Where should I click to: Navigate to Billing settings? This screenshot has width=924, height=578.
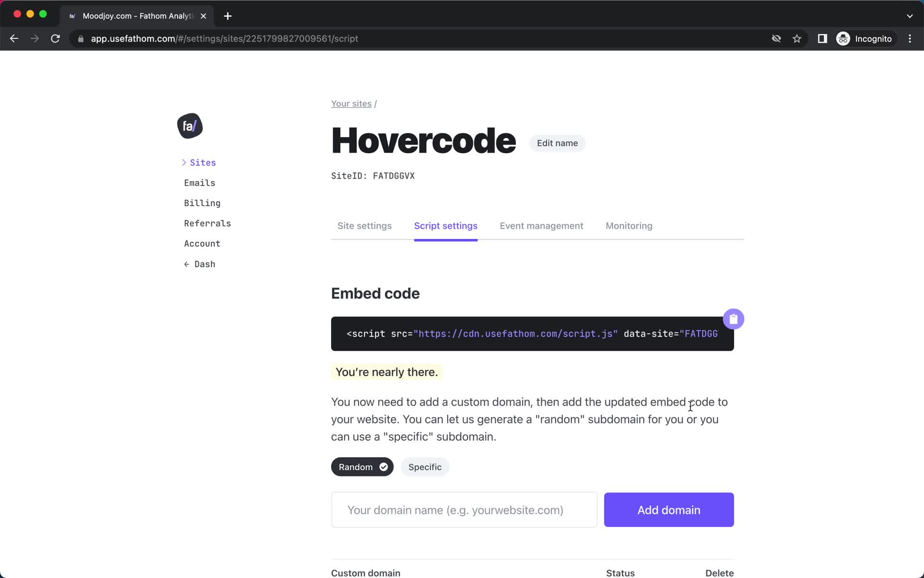(x=202, y=203)
